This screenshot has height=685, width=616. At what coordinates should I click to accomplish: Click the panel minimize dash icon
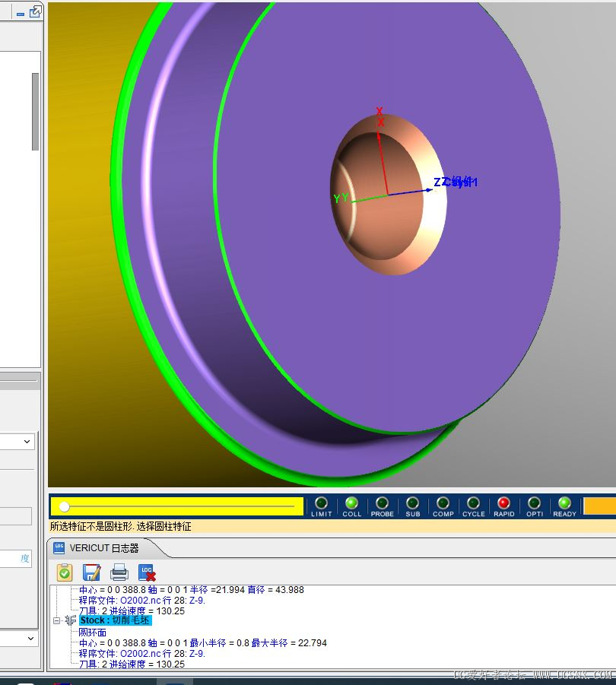[21, 14]
